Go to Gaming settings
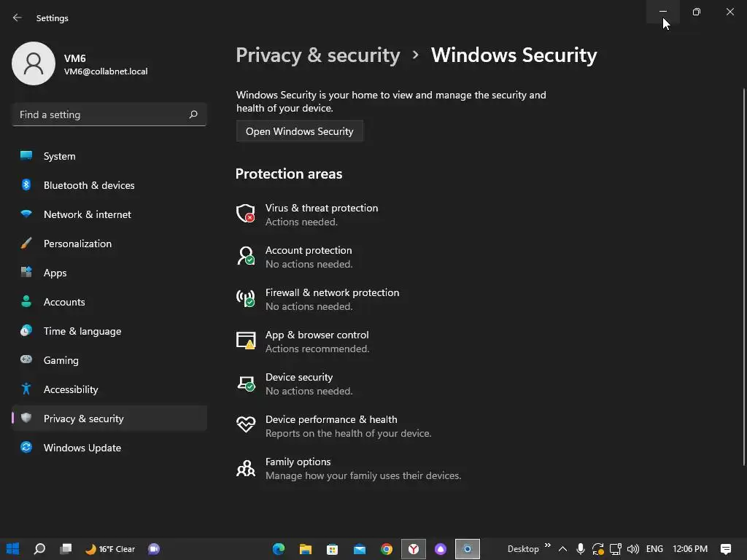 click(x=109, y=360)
